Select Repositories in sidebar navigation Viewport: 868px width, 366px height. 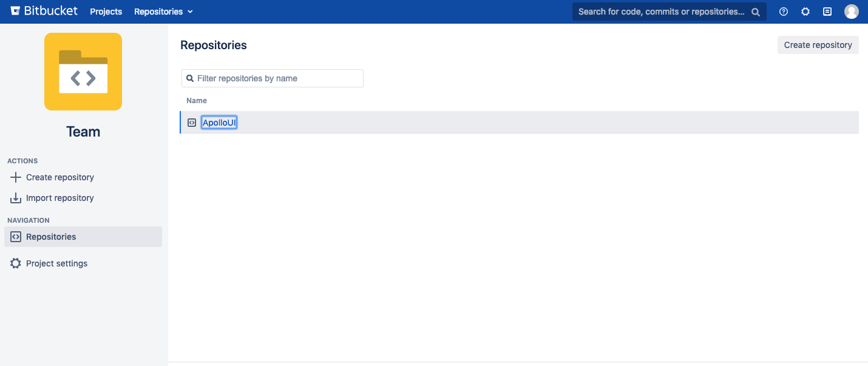[51, 237]
